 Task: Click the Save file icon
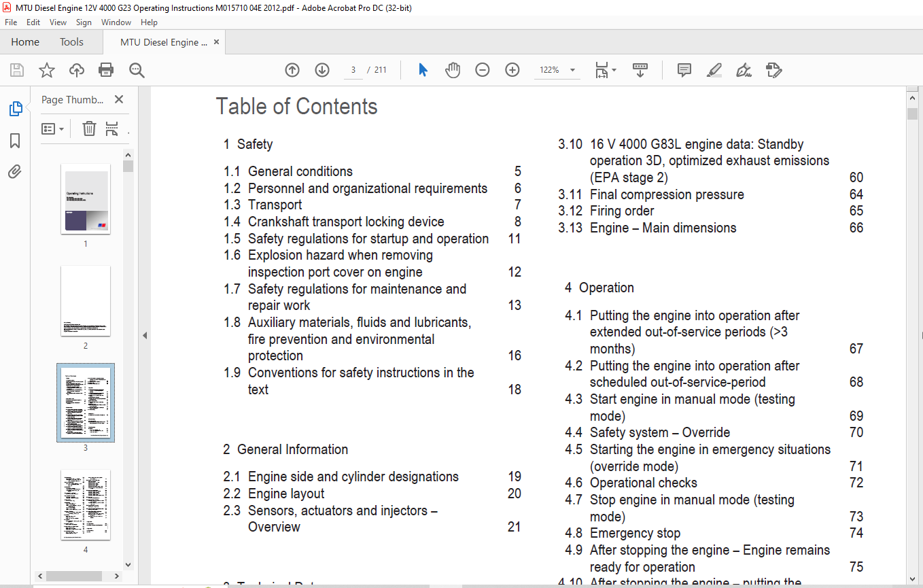coord(17,70)
